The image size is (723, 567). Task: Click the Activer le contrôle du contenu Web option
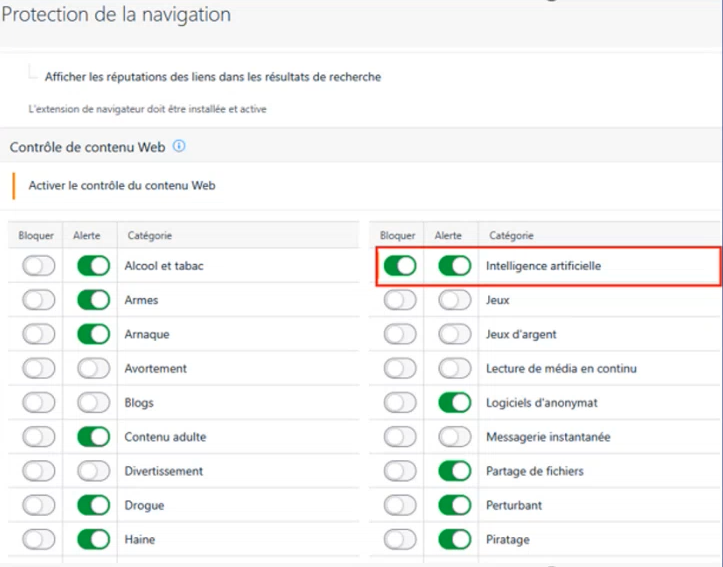pos(122,185)
